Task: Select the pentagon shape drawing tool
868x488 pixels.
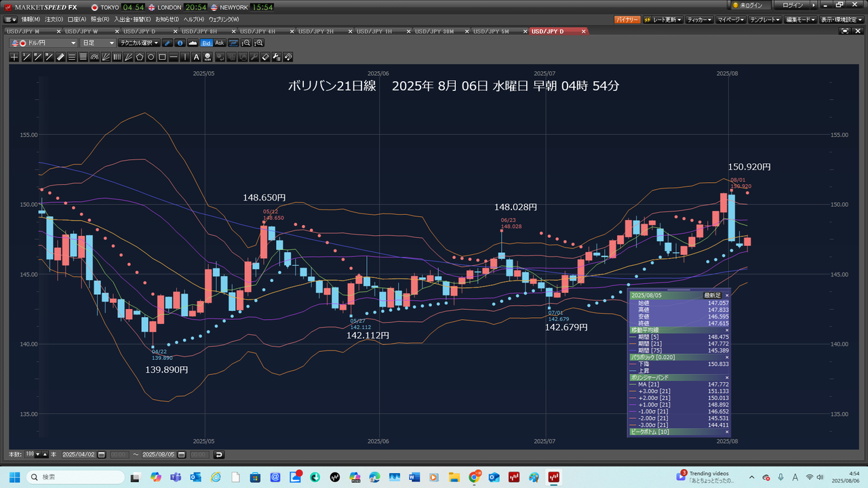Action: click(x=139, y=57)
